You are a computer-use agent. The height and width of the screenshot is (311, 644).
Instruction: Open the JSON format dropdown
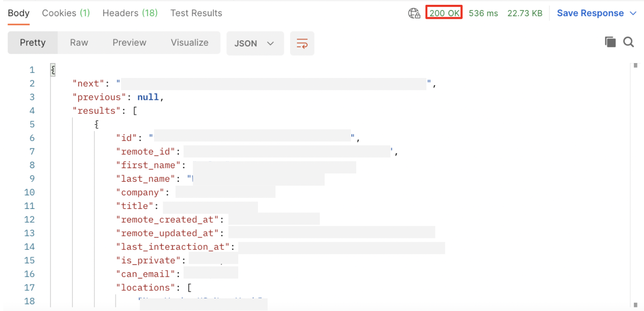[255, 43]
